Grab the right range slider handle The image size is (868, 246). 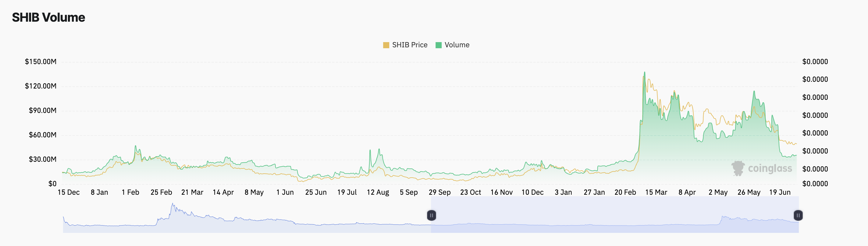[x=798, y=215]
